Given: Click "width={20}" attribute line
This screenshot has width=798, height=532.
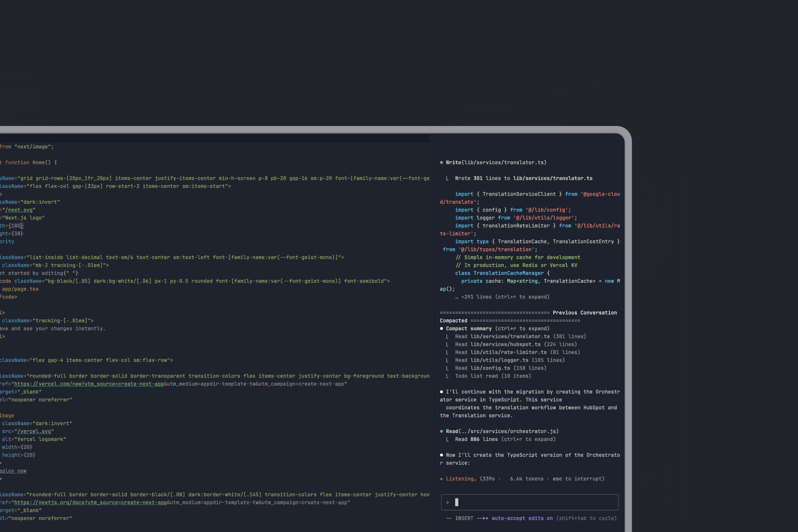Looking at the screenshot, I should click(x=17, y=447).
